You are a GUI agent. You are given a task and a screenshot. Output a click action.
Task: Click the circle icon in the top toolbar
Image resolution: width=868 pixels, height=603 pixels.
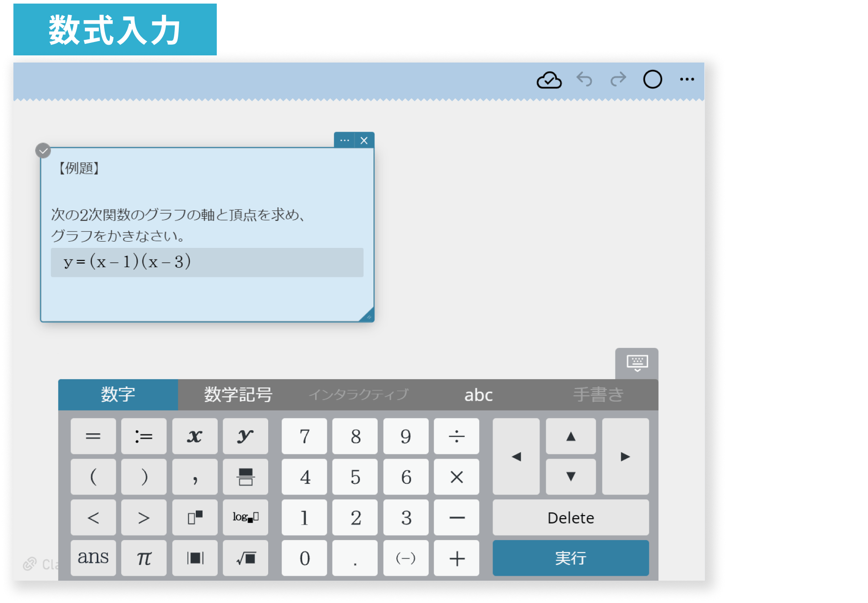(653, 80)
